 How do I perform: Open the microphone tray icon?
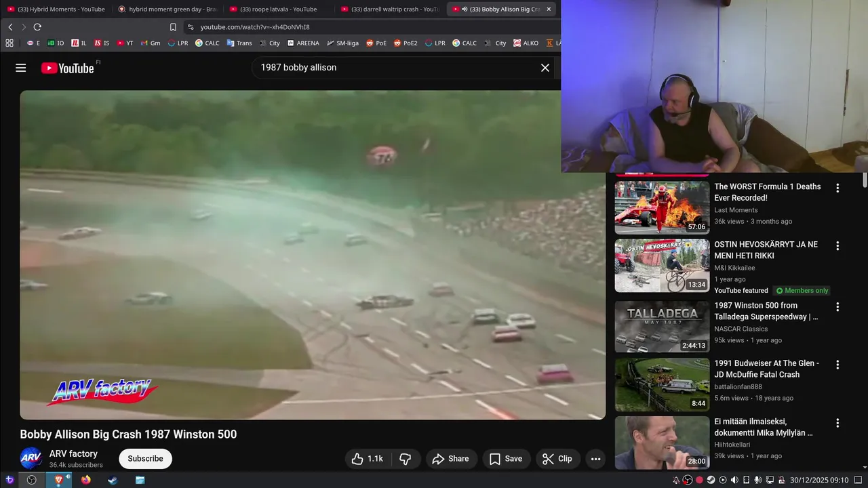[757, 480]
